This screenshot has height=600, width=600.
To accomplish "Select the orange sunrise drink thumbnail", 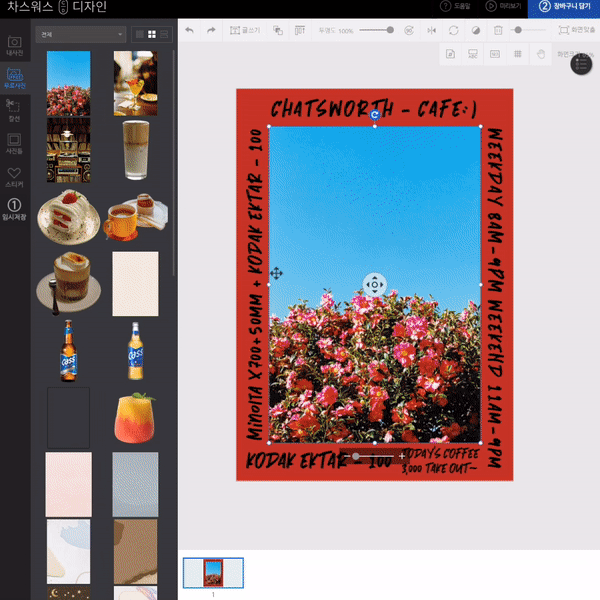I will [x=135, y=417].
